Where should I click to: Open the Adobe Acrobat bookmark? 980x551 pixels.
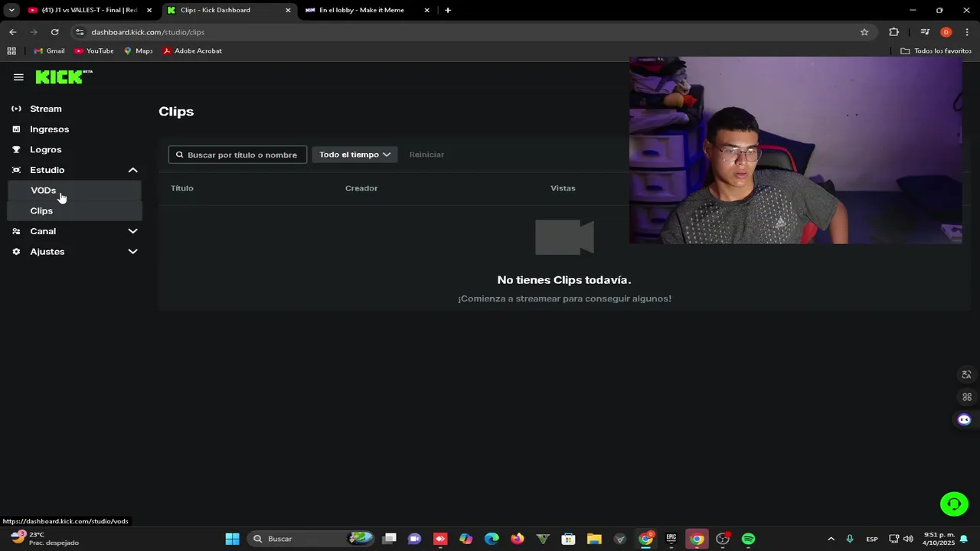(192, 51)
